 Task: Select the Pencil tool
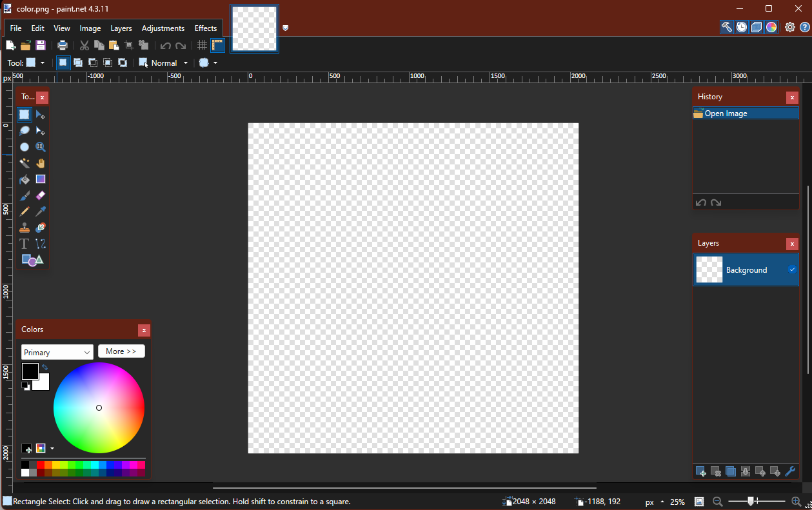click(25, 211)
